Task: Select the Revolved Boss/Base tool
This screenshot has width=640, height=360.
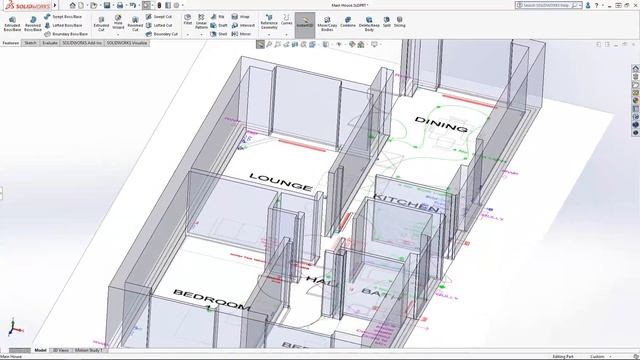Action: coord(33,24)
